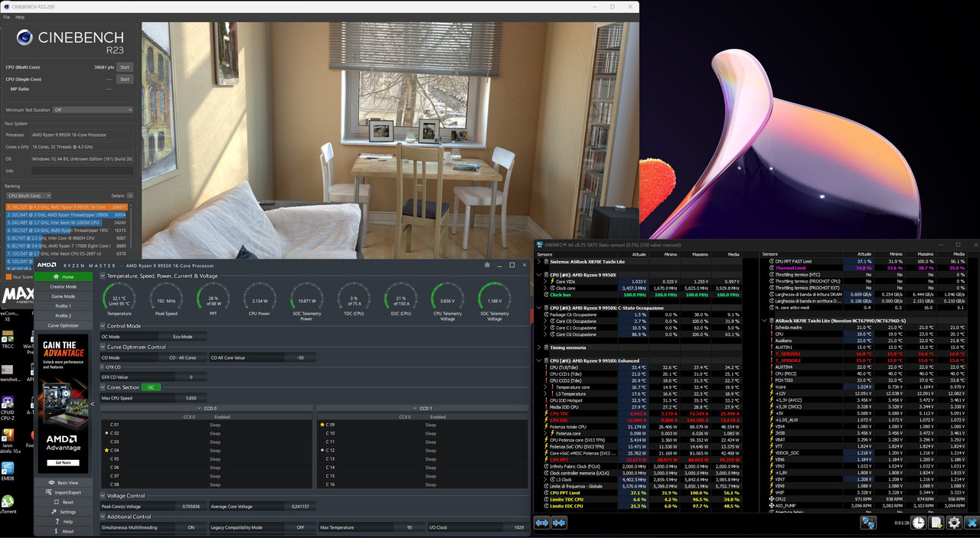Collapse the CCD 1 core group
The height and width of the screenshot is (538, 980).
[414, 409]
